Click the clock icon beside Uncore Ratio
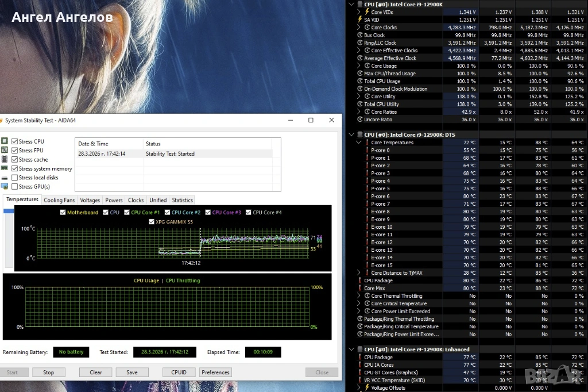 (x=359, y=120)
